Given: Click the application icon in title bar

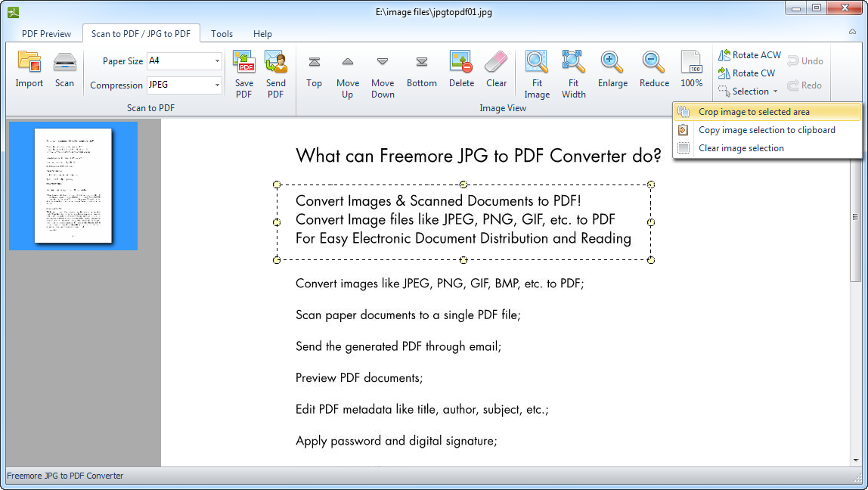Looking at the screenshot, I should (x=14, y=11).
